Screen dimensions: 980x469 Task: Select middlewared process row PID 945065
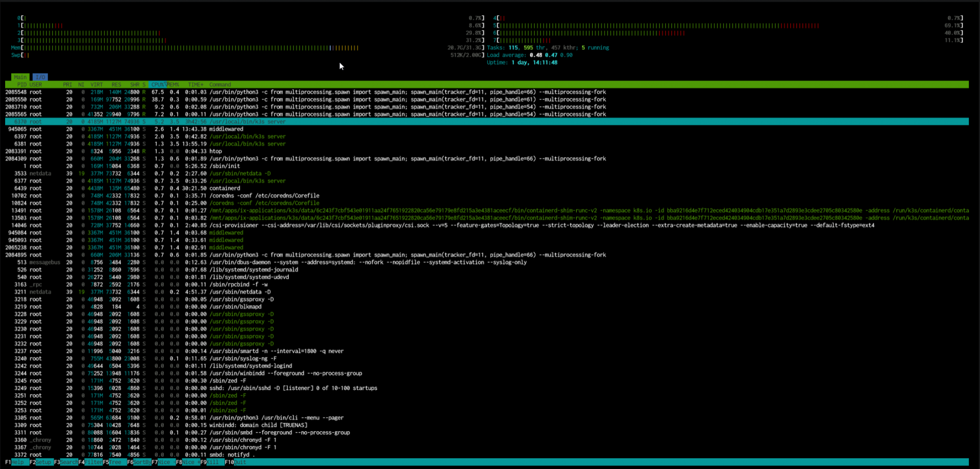(x=487, y=129)
